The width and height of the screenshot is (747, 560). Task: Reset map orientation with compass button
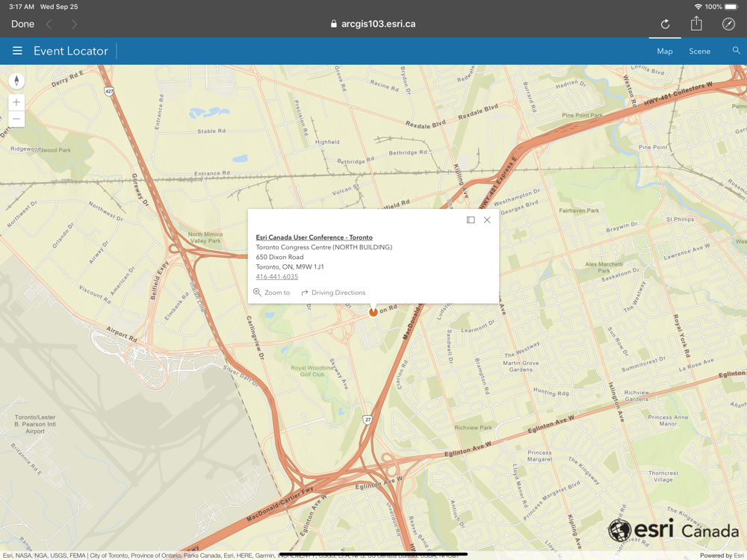(x=16, y=81)
